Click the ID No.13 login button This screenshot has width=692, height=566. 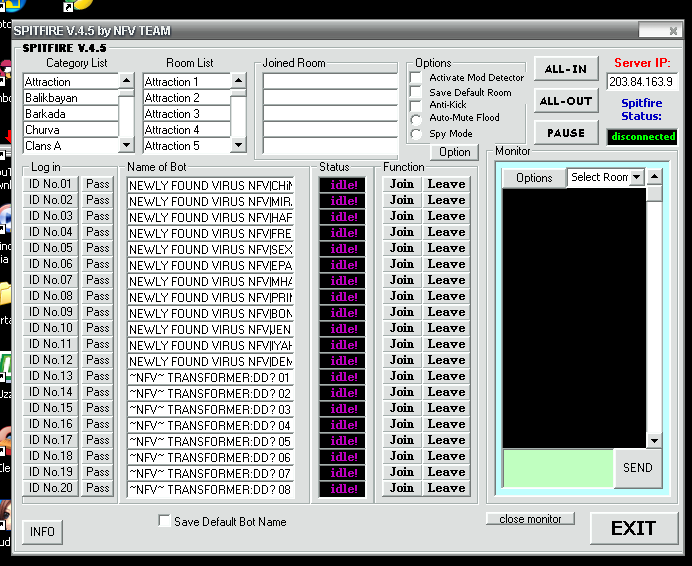50,376
